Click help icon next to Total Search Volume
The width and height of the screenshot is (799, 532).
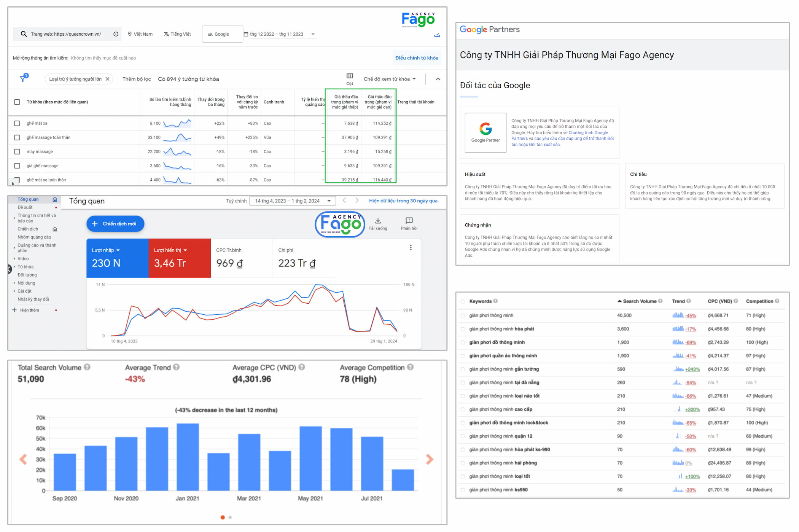click(87, 367)
